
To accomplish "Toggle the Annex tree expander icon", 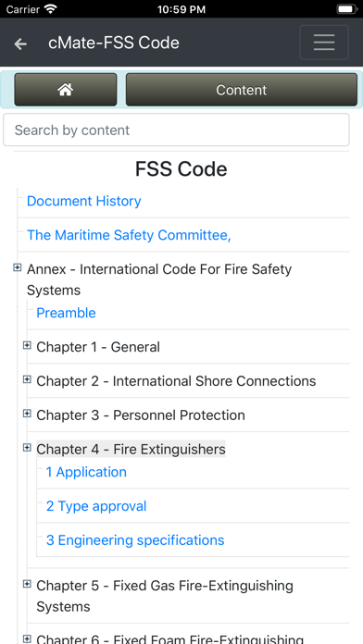I will pyautogui.click(x=18, y=267).
